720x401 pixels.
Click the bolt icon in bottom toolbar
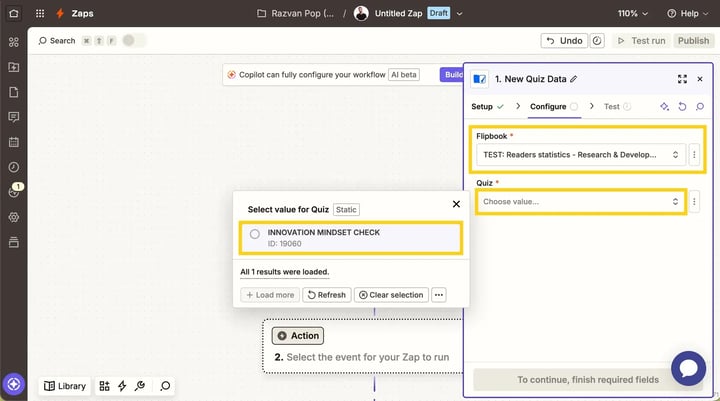tap(122, 386)
